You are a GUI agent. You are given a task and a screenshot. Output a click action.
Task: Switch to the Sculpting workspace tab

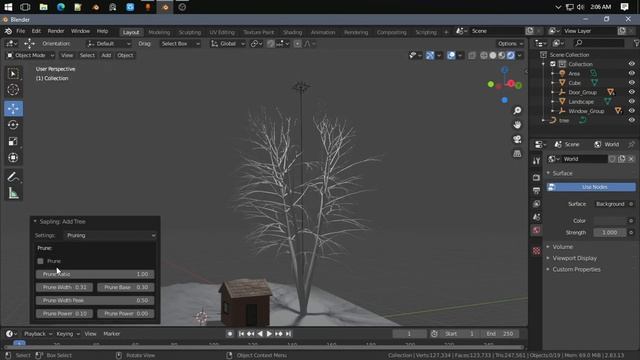(x=189, y=32)
